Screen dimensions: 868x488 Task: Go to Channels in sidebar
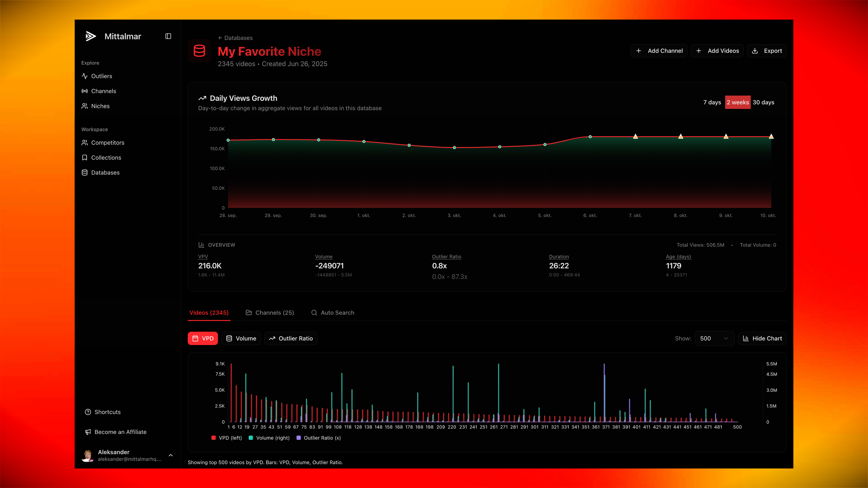pos(104,91)
